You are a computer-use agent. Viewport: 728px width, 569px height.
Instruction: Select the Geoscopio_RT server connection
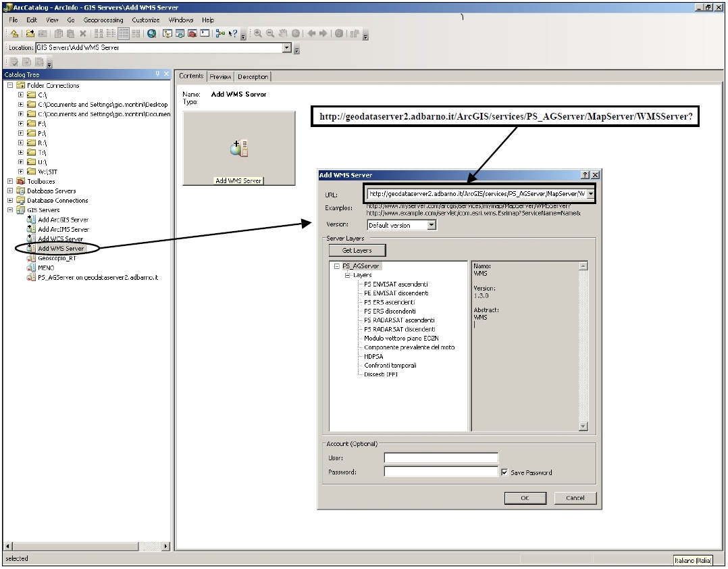tap(57, 258)
